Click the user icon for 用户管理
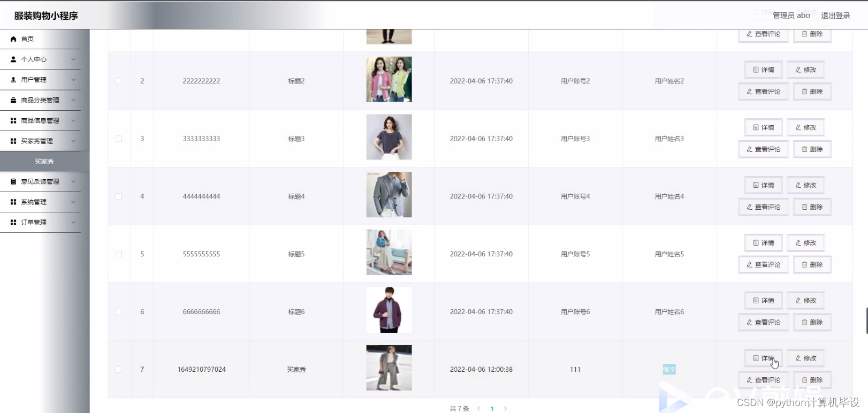 (13, 80)
